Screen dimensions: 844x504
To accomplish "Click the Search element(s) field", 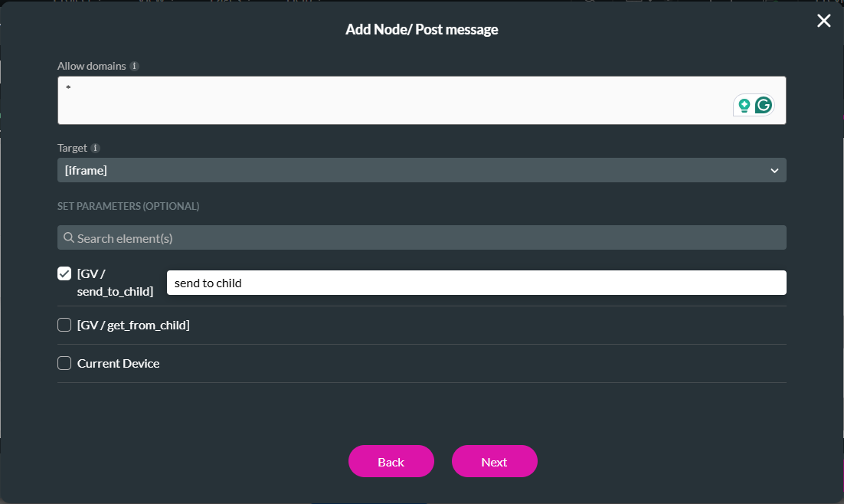I will (x=429, y=238).
